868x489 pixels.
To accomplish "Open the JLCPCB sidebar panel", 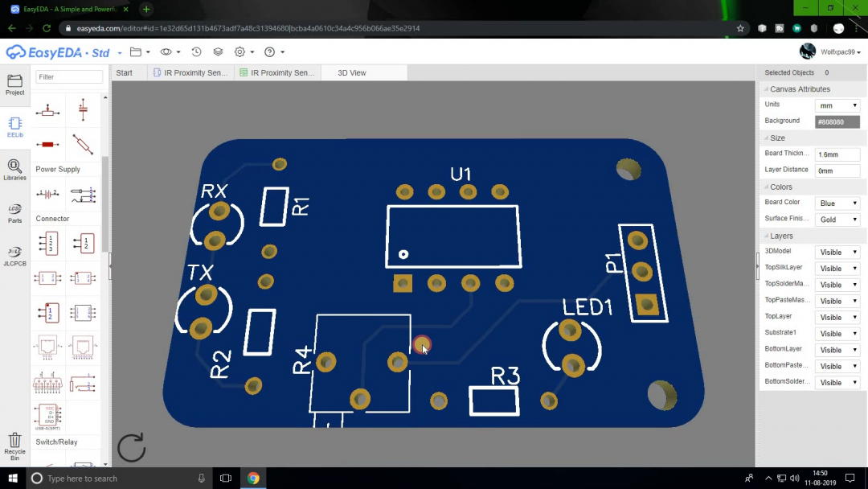I will pyautogui.click(x=14, y=256).
